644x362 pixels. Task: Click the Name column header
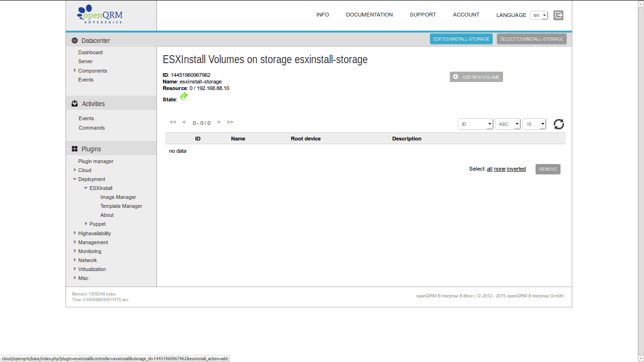pos(238,139)
